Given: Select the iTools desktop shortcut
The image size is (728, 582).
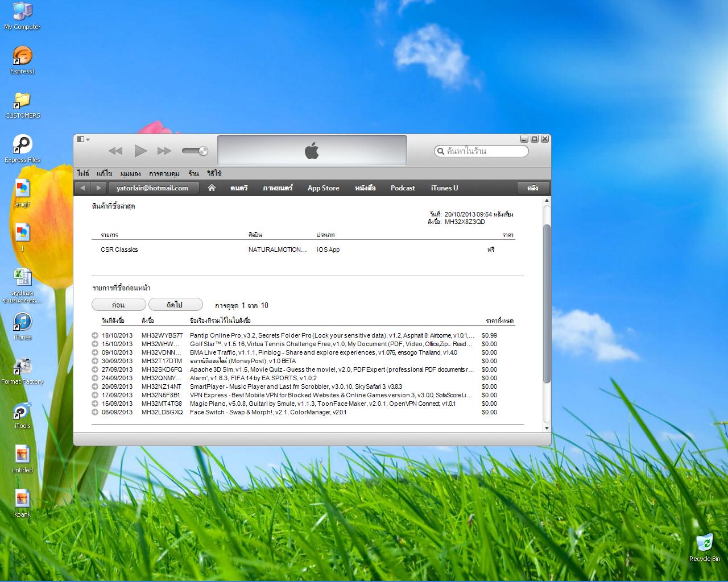Looking at the screenshot, I should [22, 415].
